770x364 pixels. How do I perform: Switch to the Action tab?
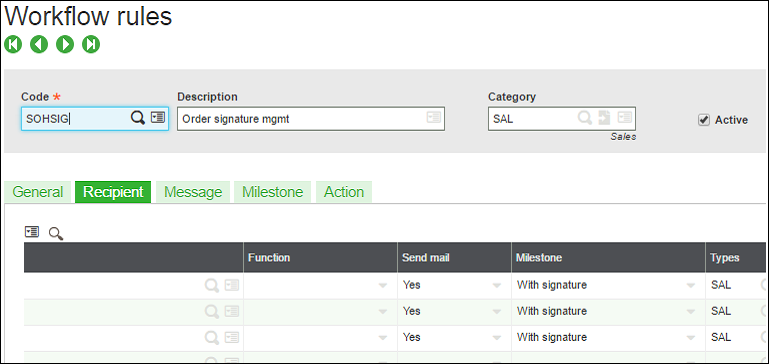[344, 192]
